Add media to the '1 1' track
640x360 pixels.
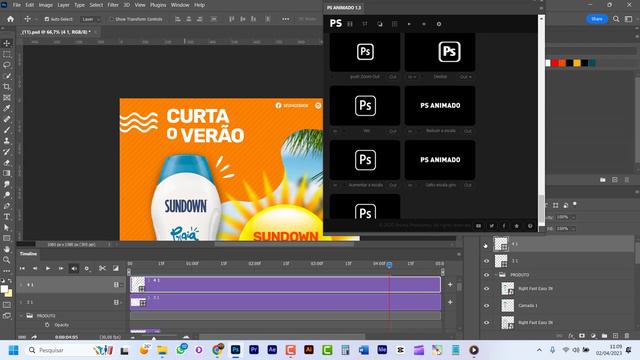tap(450, 302)
